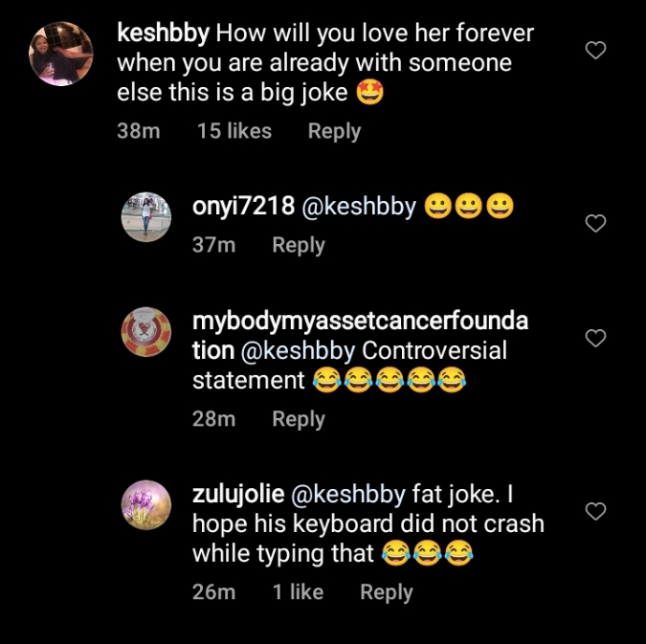Open the keshbby username link
The width and height of the screenshot is (646, 644).
tap(162, 33)
